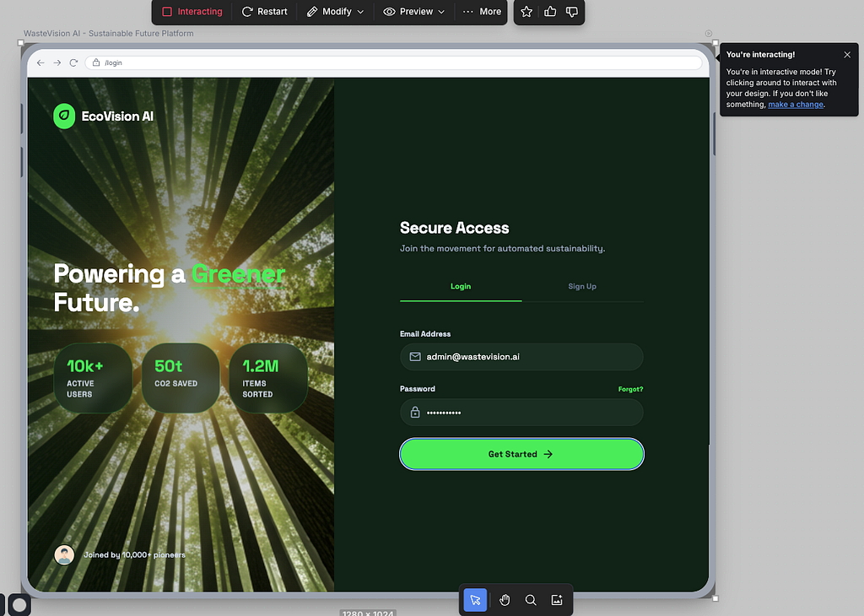Switch to the Login tab
This screenshot has width=864, height=616.
pyautogui.click(x=461, y=287)
